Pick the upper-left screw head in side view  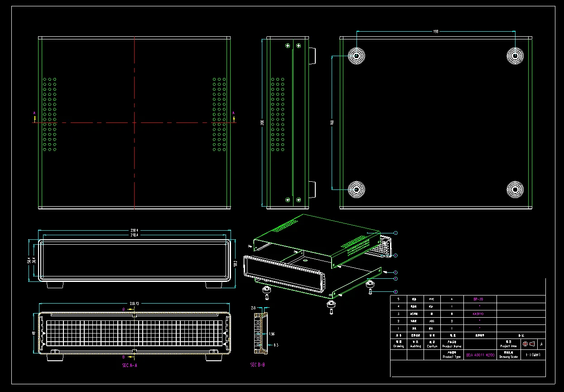(287, 45)
